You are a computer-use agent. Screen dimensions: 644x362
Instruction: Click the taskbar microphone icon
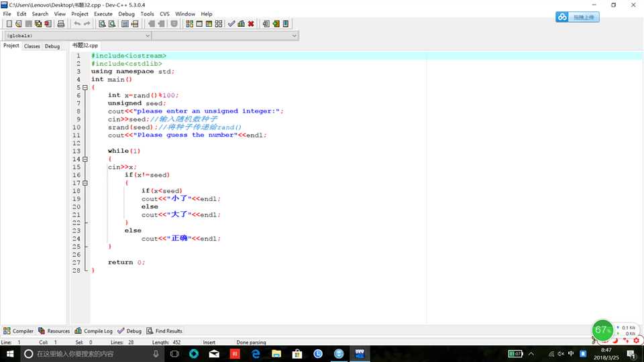pos(156,354)
